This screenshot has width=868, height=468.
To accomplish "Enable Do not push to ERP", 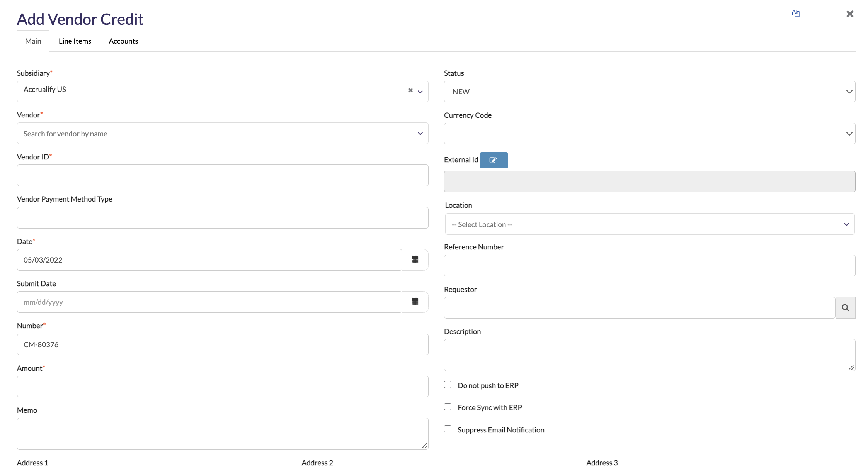I will point(448,385).
